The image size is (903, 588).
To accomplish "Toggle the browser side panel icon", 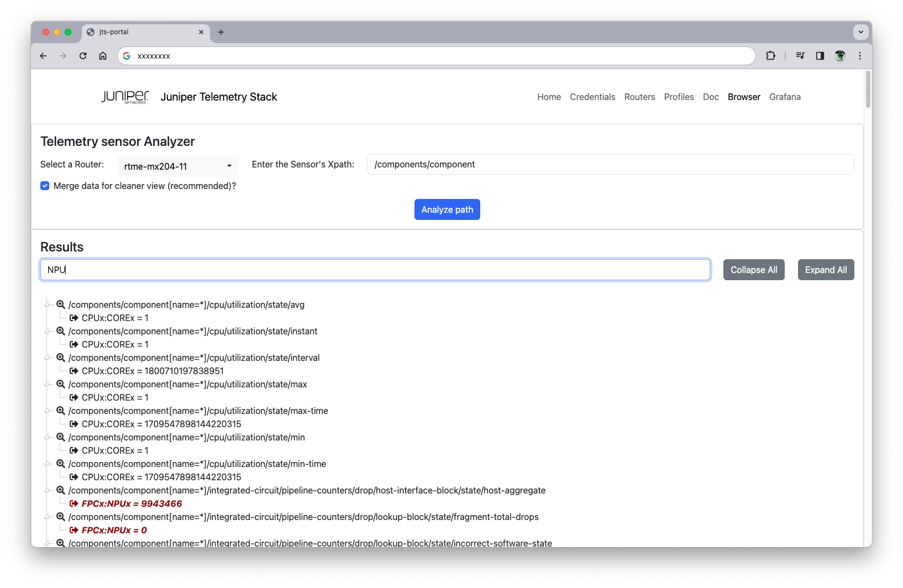I will pos(820,56).
